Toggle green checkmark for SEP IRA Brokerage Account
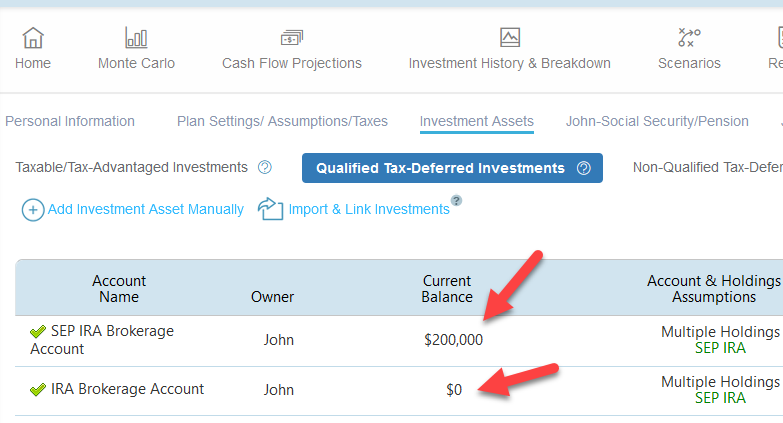Viewport: 783px width, 423px height. tap(38, 331)
